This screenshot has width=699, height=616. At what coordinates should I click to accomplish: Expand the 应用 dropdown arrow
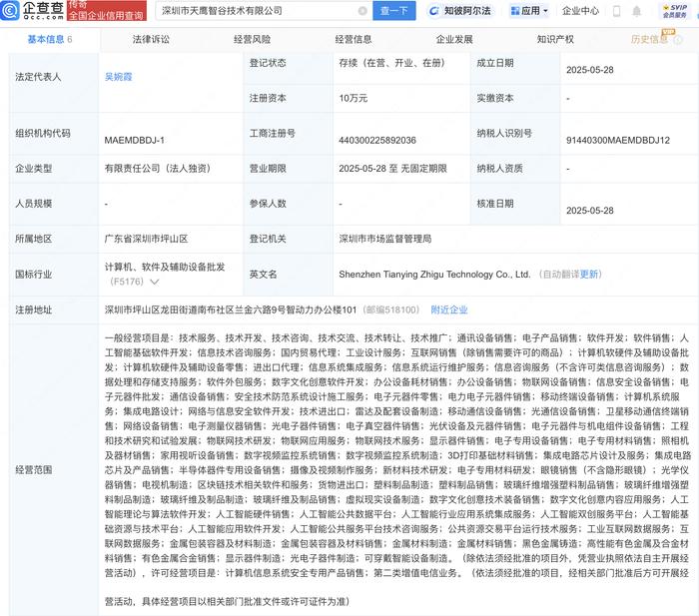coord(545,11)
